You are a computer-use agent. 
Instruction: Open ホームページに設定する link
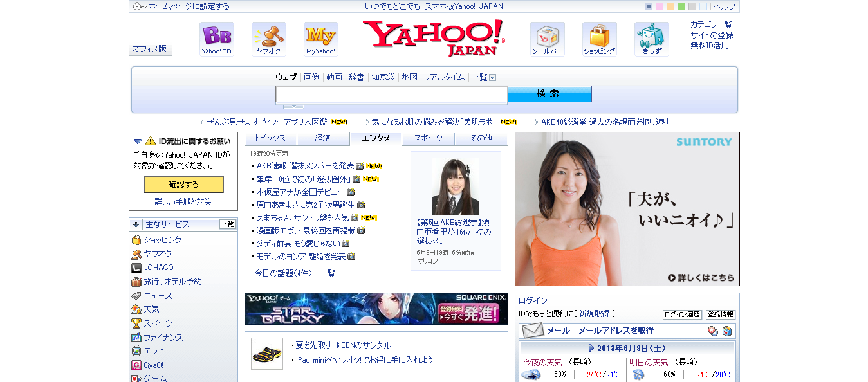[189, 6]
